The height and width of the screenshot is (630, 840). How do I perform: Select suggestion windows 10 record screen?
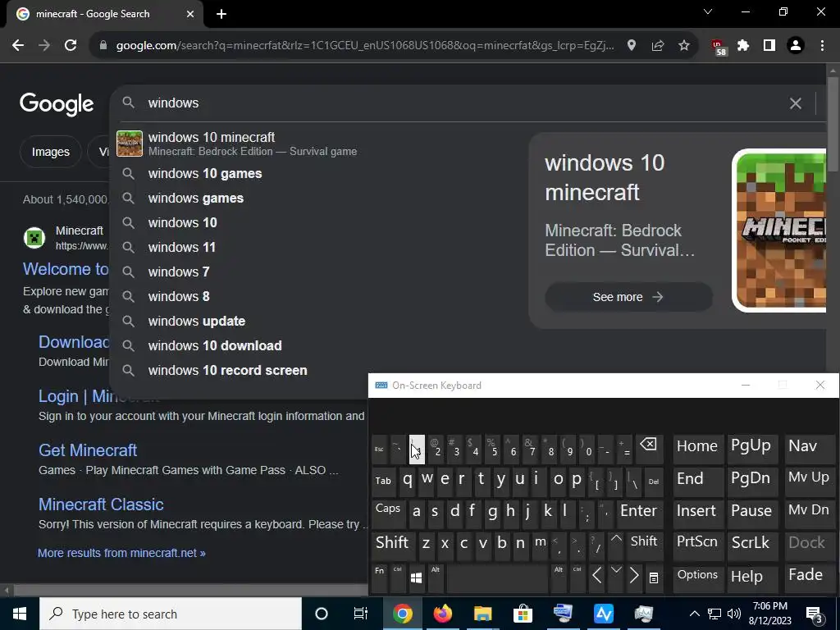318,371
